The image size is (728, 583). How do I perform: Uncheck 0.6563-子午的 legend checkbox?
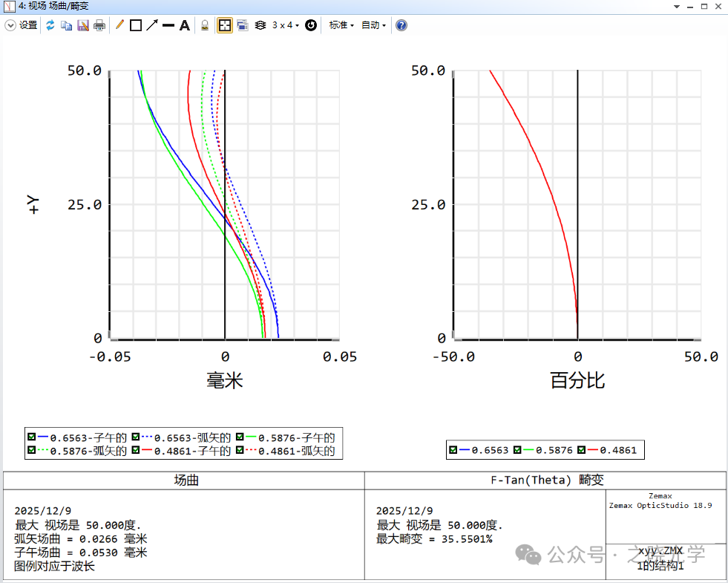pyautogui.click(x=32, y=437)
